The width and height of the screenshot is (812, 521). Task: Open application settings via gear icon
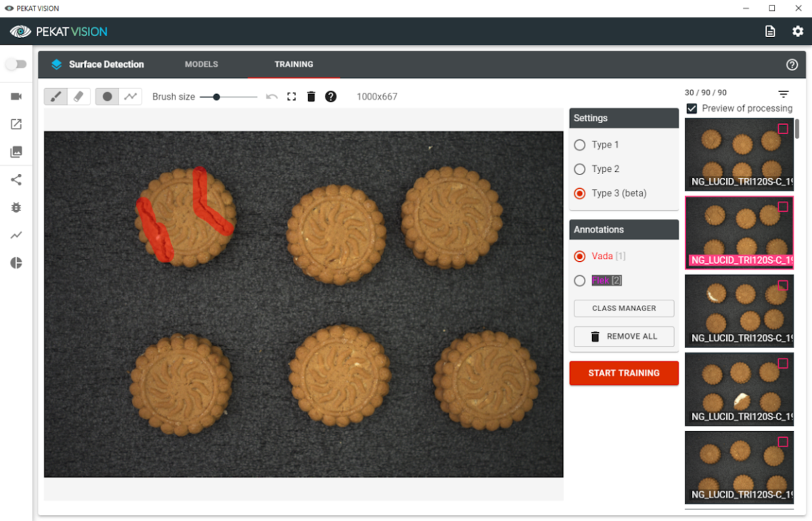[796, 31]
